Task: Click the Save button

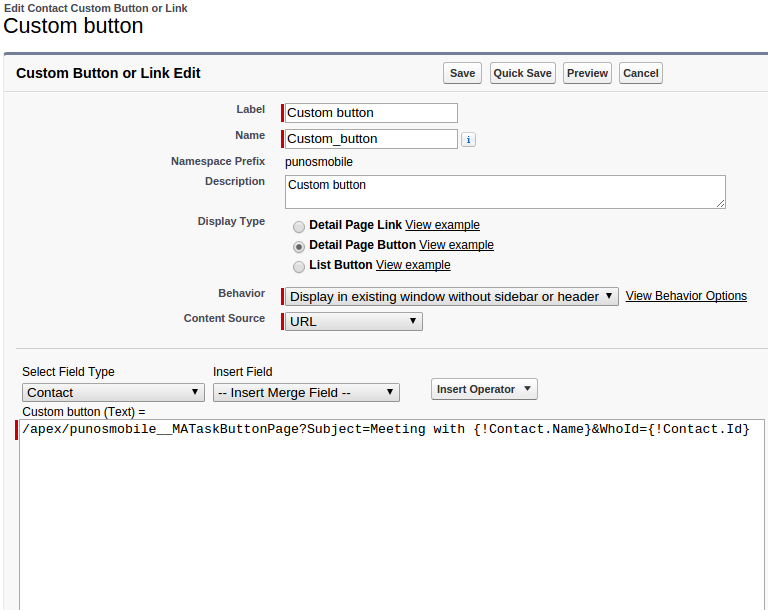Action: tap(462, 73)
